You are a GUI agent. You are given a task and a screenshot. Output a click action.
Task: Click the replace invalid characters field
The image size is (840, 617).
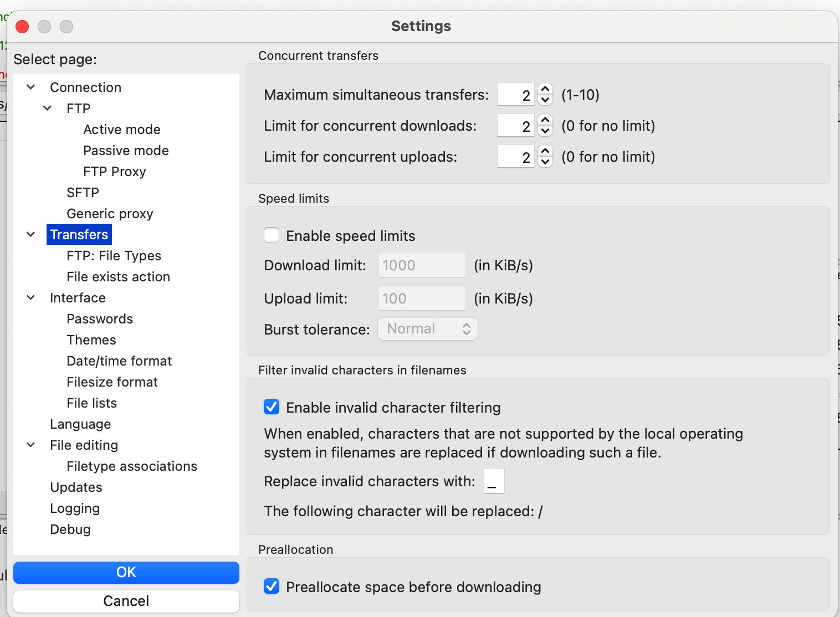click(x=494, y=481)
